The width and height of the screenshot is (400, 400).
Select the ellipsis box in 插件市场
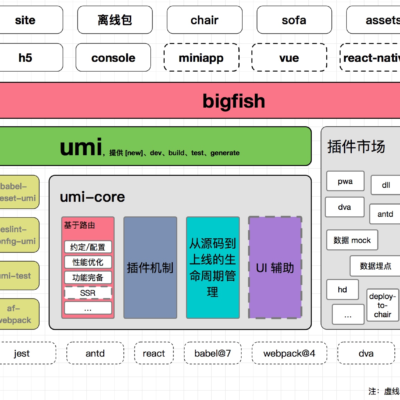(348, 314)
